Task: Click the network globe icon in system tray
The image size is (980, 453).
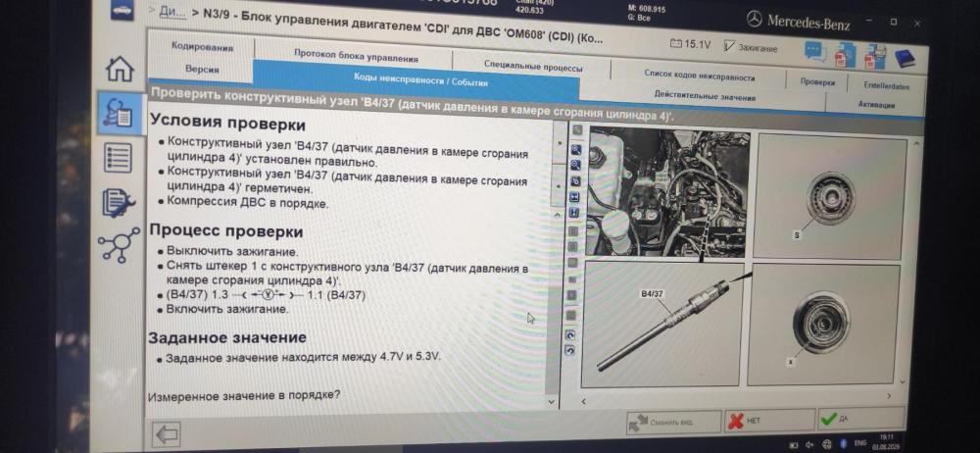Action: click(x=826, y=444)
